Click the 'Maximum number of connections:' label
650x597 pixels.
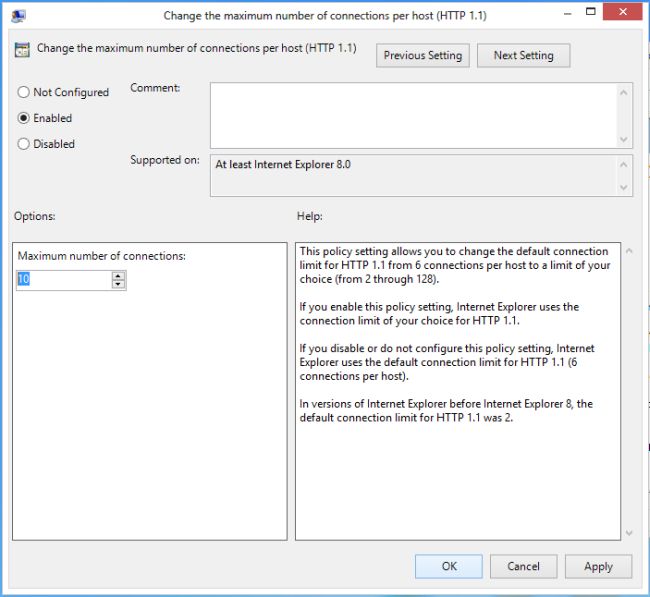pos(102,256)
